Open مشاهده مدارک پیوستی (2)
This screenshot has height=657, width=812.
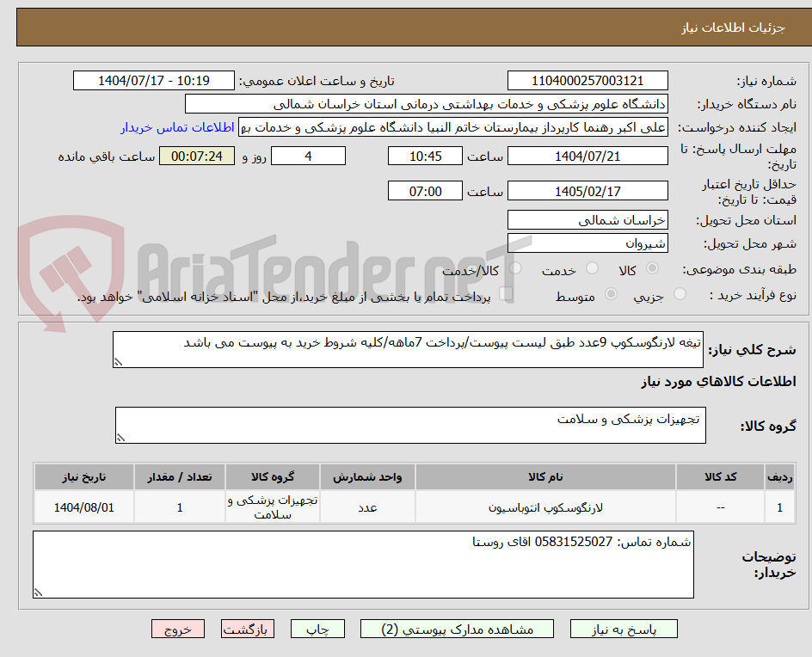coord(458,629)
